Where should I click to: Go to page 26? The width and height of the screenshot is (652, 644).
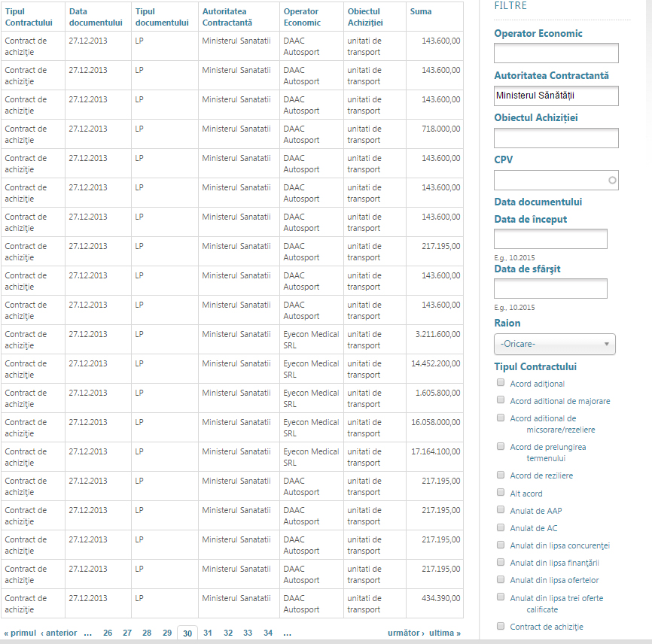[108, 633]
